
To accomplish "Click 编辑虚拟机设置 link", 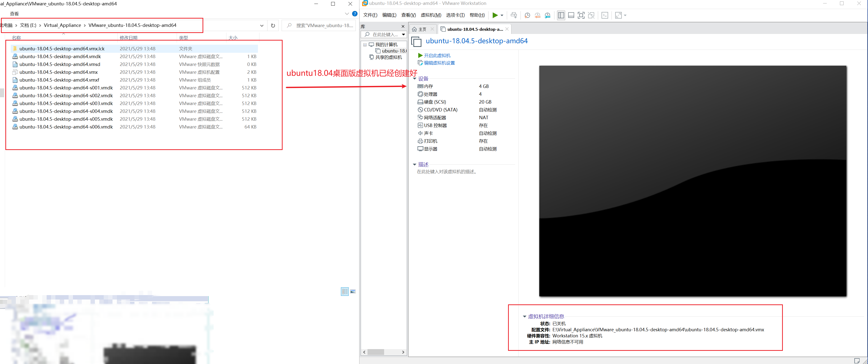I will pyautogui.click(x=436, y=63).
